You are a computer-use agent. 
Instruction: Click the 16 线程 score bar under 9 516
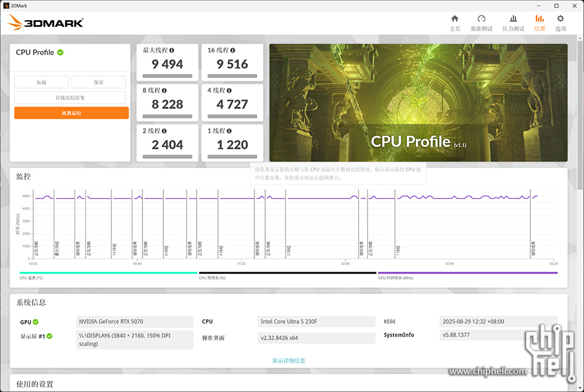(x=232, y=76)
